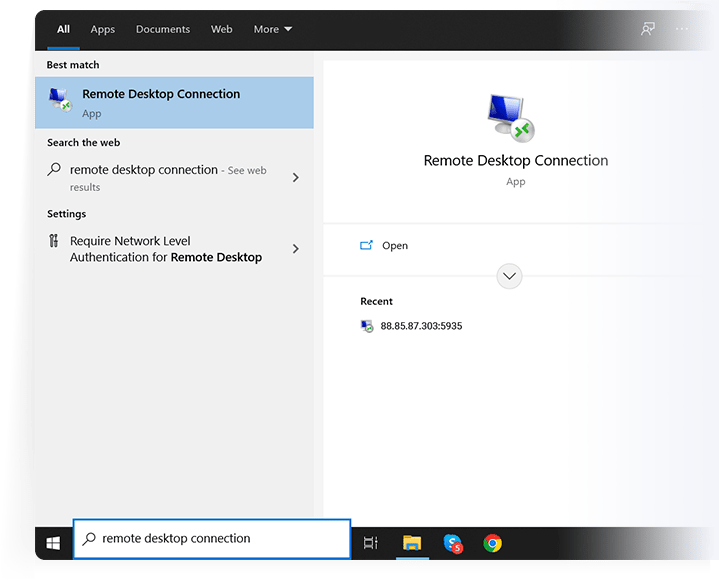Viewport: 719px width, 579px height.
Task: Open recent connection 88.85.87.303:5935
Action: click(411, 326)
